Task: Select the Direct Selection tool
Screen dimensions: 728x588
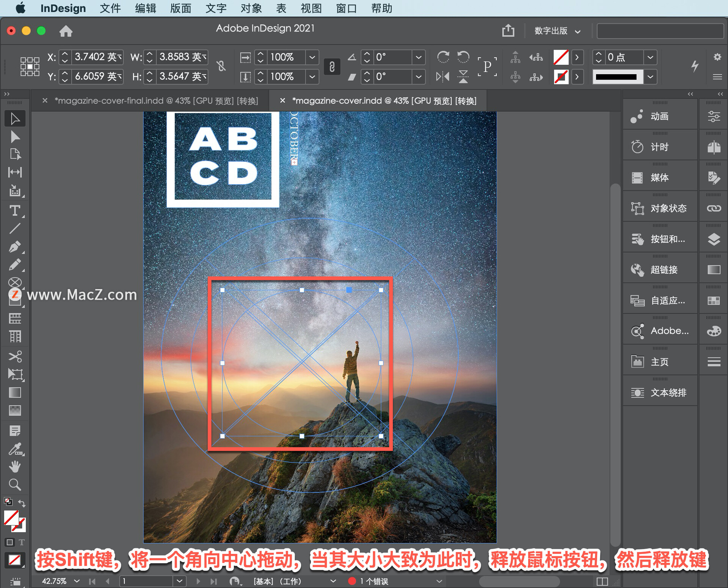Action: point(15,137)
